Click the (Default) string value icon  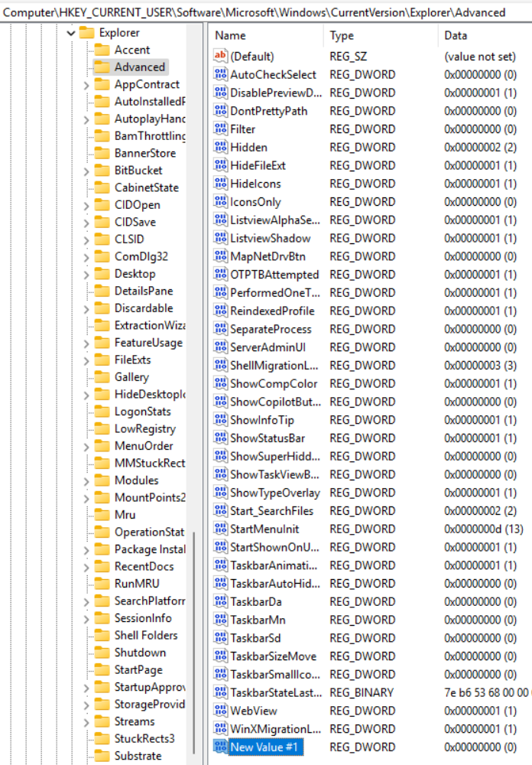220,57
